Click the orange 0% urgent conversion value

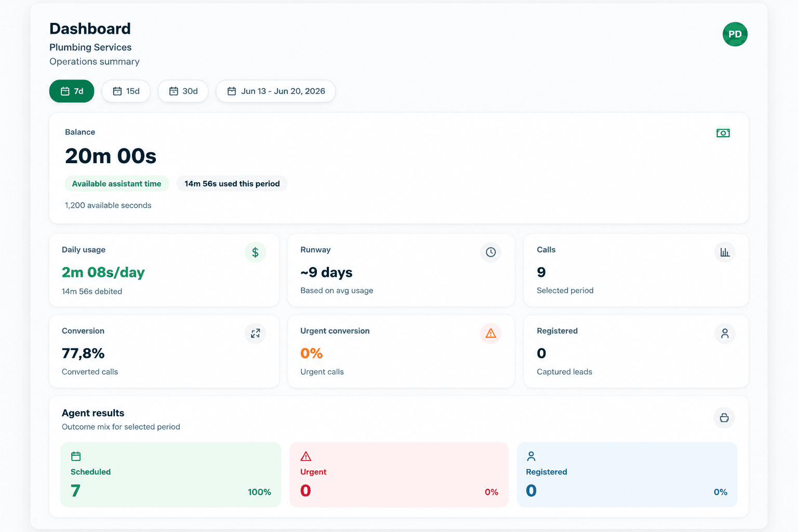coord(311,353)
